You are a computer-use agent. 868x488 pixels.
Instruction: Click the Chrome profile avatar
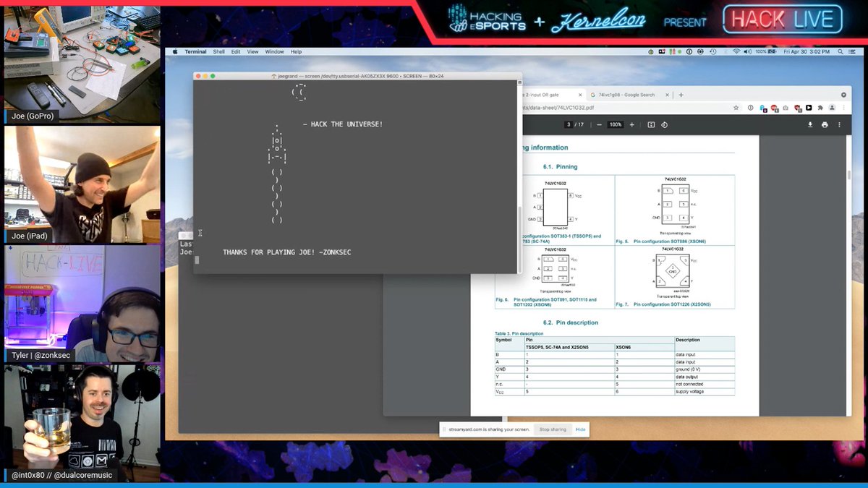tap(832, 107)
